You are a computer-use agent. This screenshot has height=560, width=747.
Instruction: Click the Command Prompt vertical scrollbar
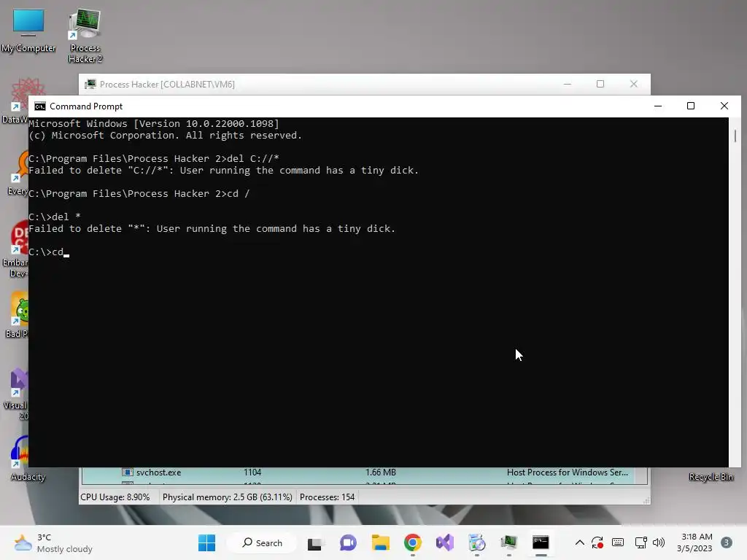(735, 292)
